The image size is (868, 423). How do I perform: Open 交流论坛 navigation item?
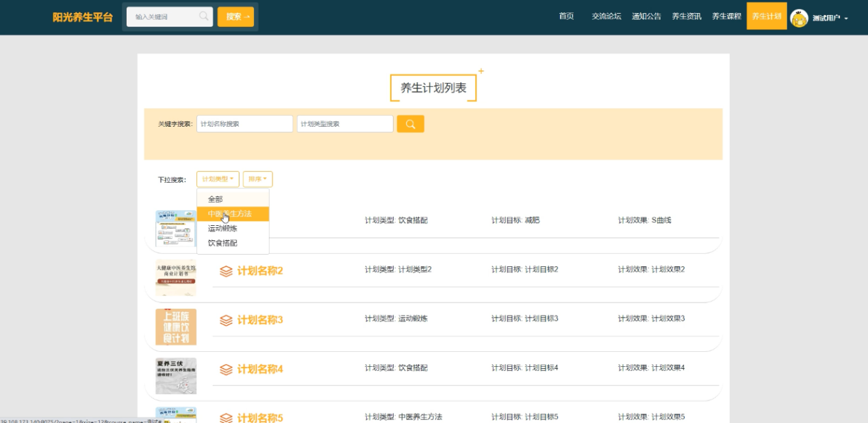(607, 16)
